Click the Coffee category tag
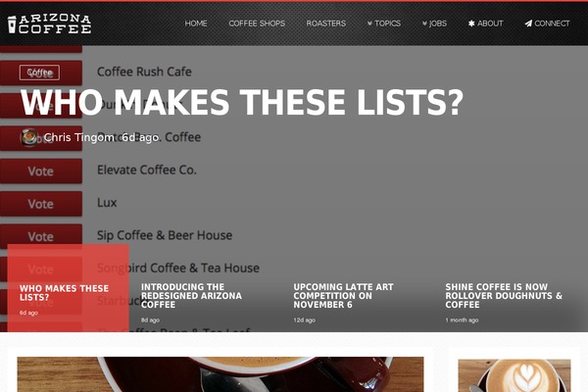Viewport: 588px width, 392px height. coord(39,73)
